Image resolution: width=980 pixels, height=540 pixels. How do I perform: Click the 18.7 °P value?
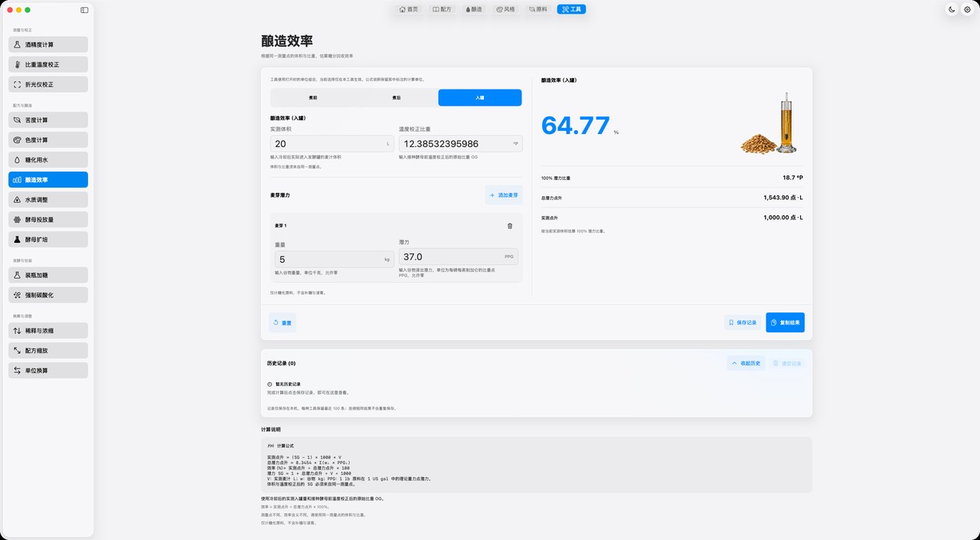pyautogui.click(x=793, y=178)
